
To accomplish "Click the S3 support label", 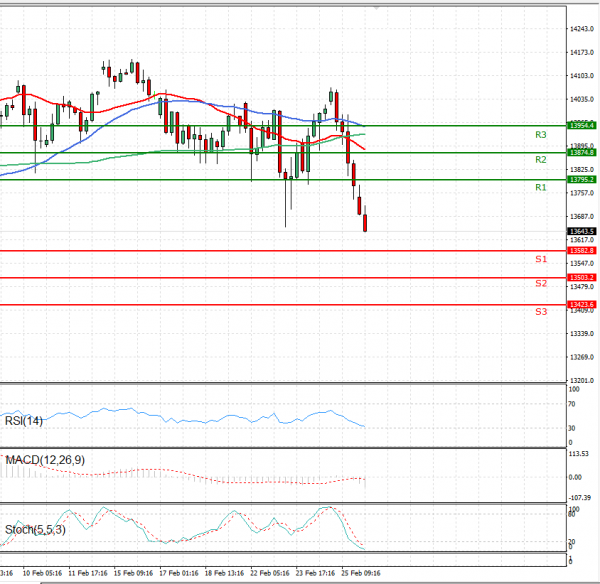I will (x=541, y=312).
